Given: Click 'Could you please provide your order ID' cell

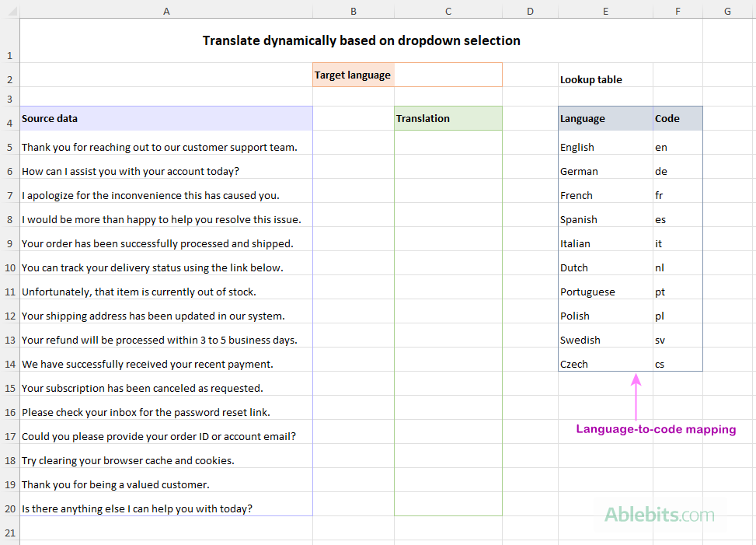Looking at the screenshot, I should tap(166, 432).
